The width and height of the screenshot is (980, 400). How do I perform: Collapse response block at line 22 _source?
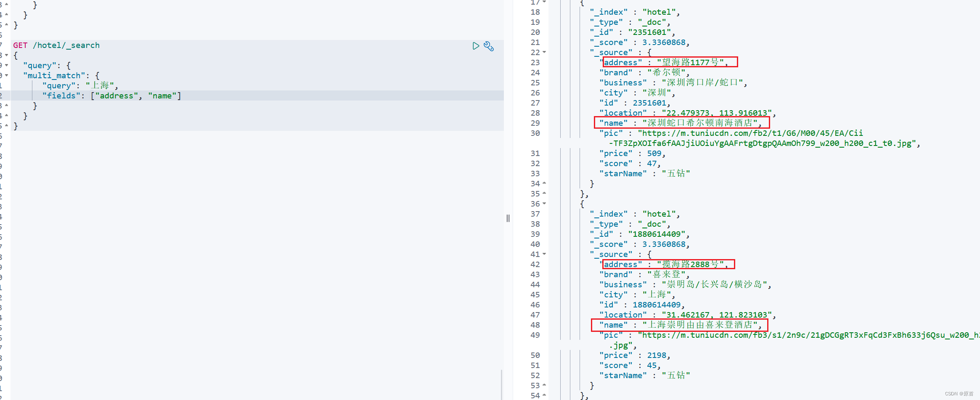click(x=544, y=52)
